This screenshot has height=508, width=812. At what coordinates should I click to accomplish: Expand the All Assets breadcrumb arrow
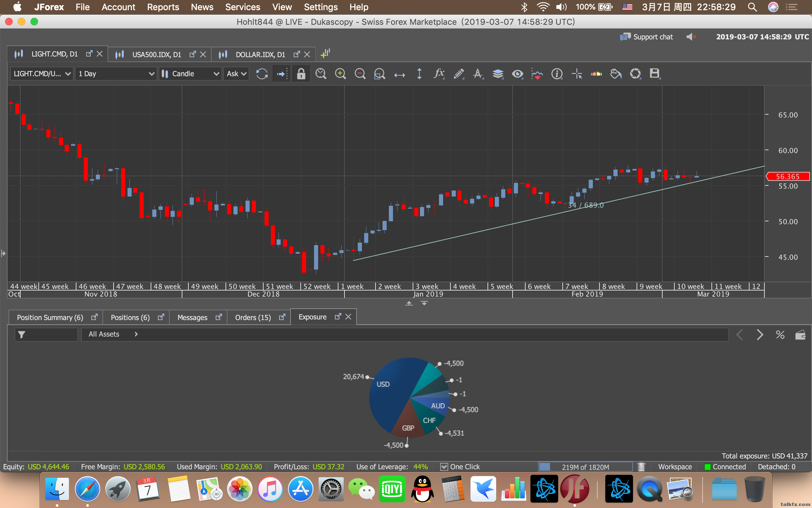point(136,334)
